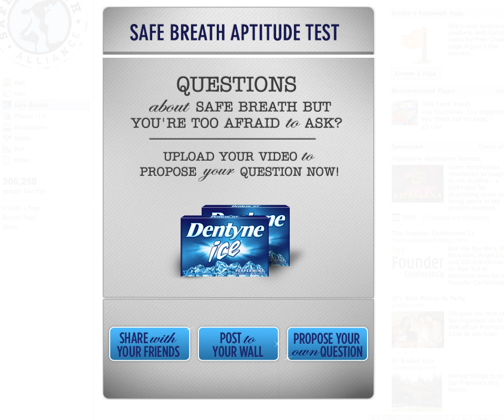Image resolution: width=504 pixels, height=420 pixels.
Task: Open the Notes sidebar icon
Action: (x=7, y=160)
